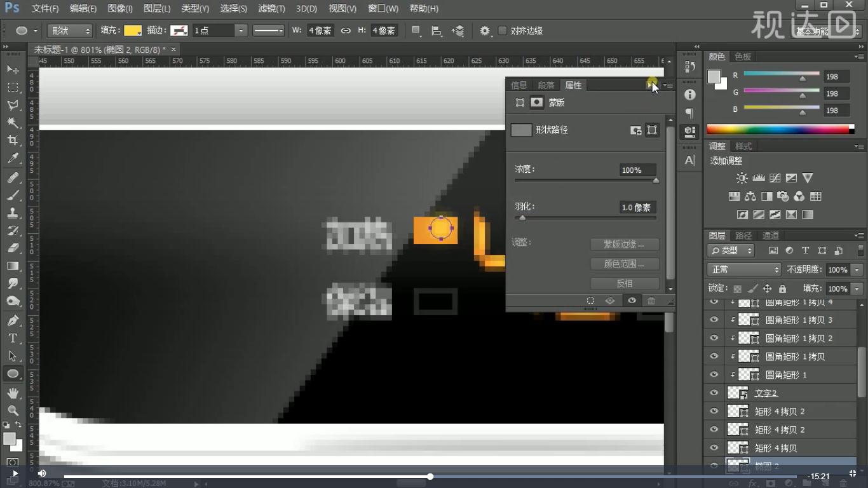Open the tool preset picker arrow
The image size is (868, 488).
pyautogui.click(x=35, y=30)
